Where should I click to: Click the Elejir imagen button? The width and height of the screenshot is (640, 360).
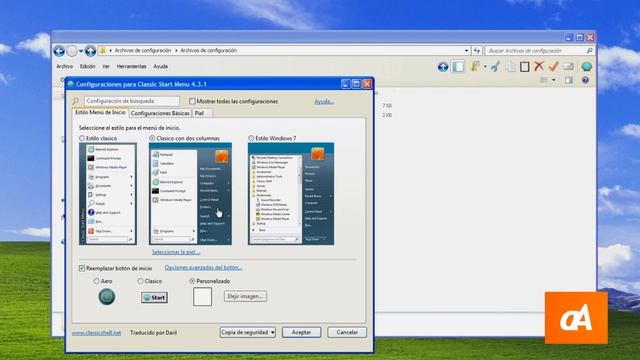click(245, 296)
